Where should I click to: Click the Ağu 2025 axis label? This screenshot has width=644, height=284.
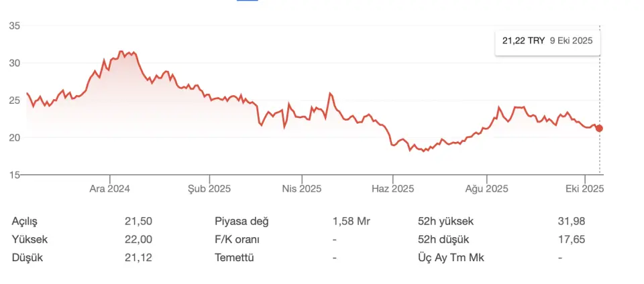pos(486,189)
